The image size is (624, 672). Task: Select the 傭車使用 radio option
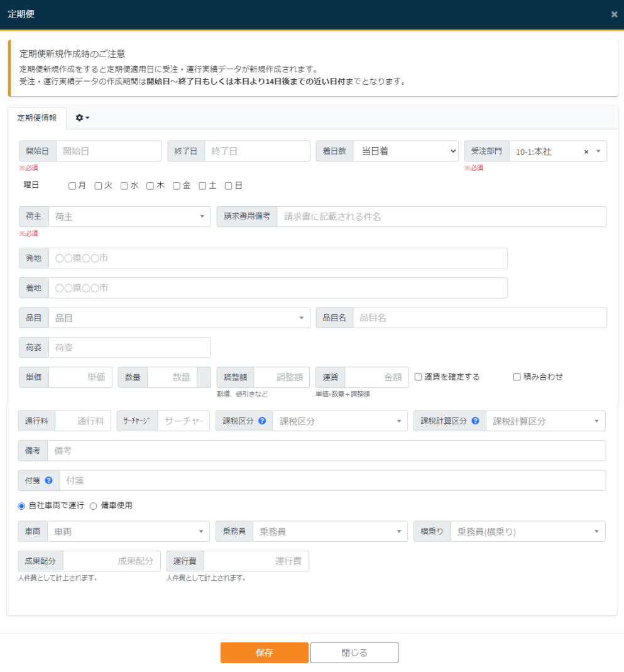[x=93, y=505]
